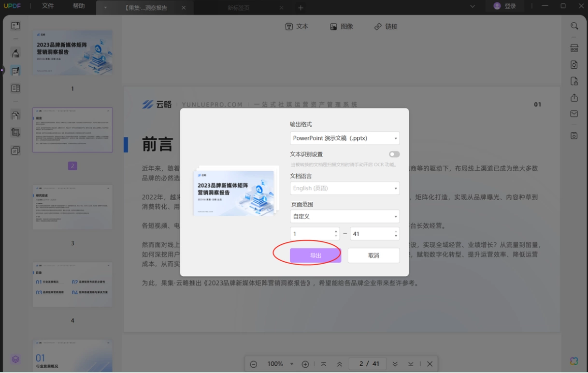The width and height of the screenshot is (588, 373).
Task: Increase the start page number stepper
Action: click(336, 231)
